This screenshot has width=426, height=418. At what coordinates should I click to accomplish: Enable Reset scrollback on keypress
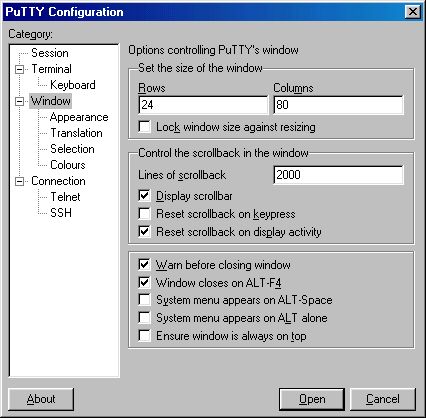pos(144,214)
